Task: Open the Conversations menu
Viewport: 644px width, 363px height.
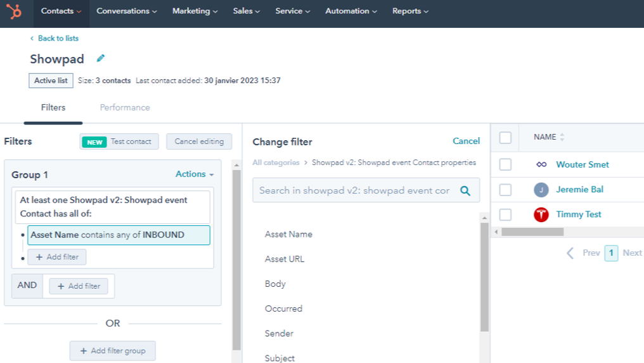Action: coord(127,11)
